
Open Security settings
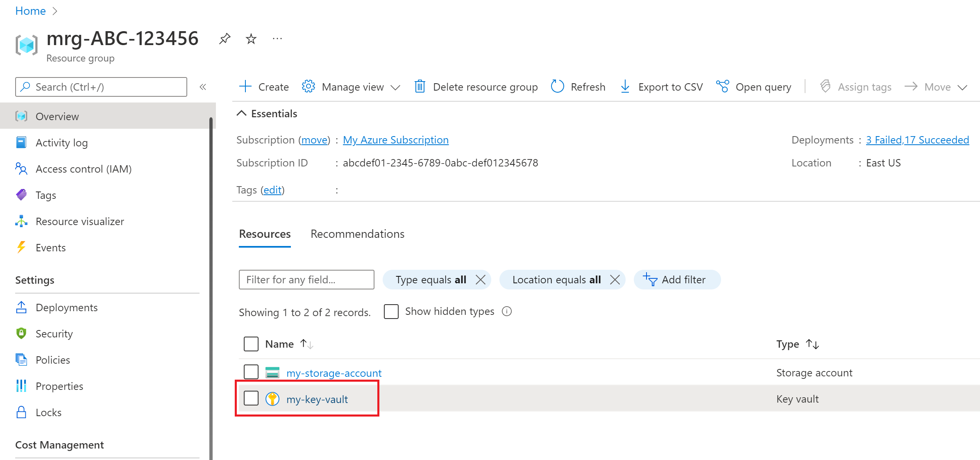[x=54, y=333]
